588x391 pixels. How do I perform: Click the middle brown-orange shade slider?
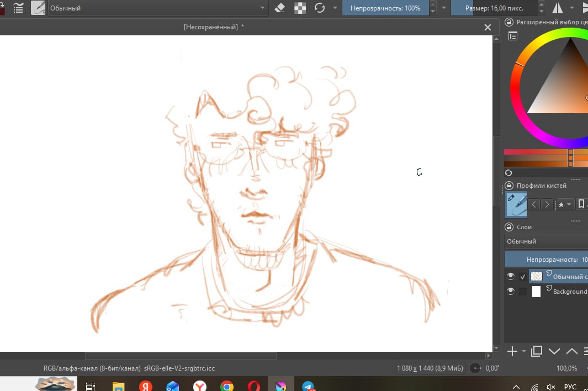pyautogui.click(x=546, y=158)
